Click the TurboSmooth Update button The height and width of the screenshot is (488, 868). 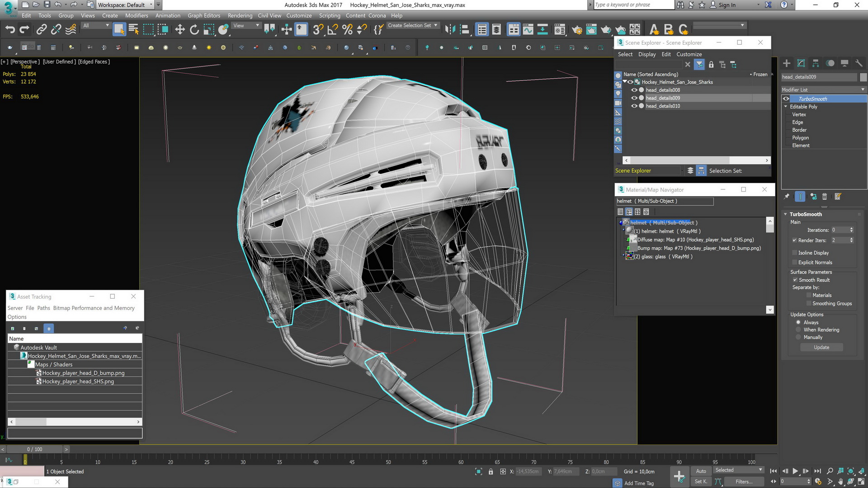pos(821,347)
